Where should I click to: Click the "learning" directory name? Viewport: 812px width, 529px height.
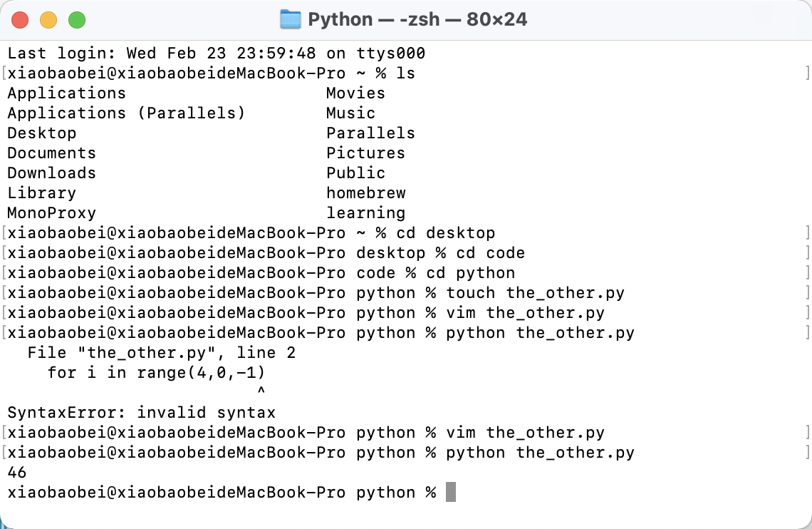366,213
